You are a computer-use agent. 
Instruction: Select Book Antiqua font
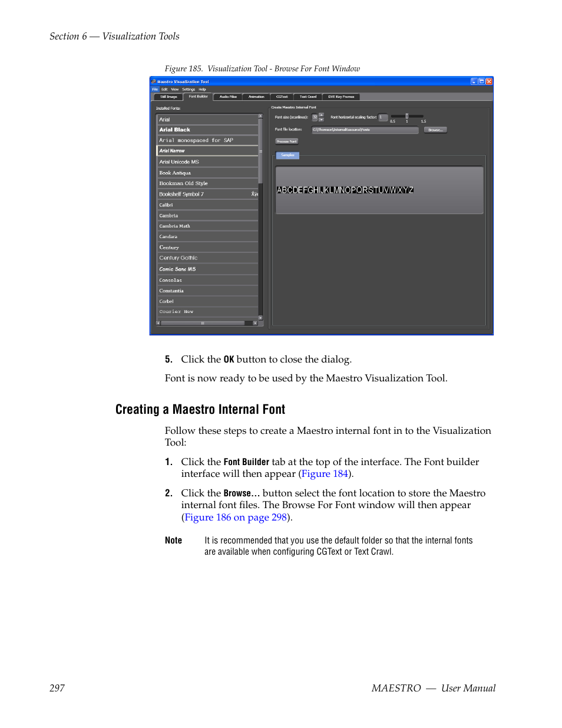click(207, 173)
